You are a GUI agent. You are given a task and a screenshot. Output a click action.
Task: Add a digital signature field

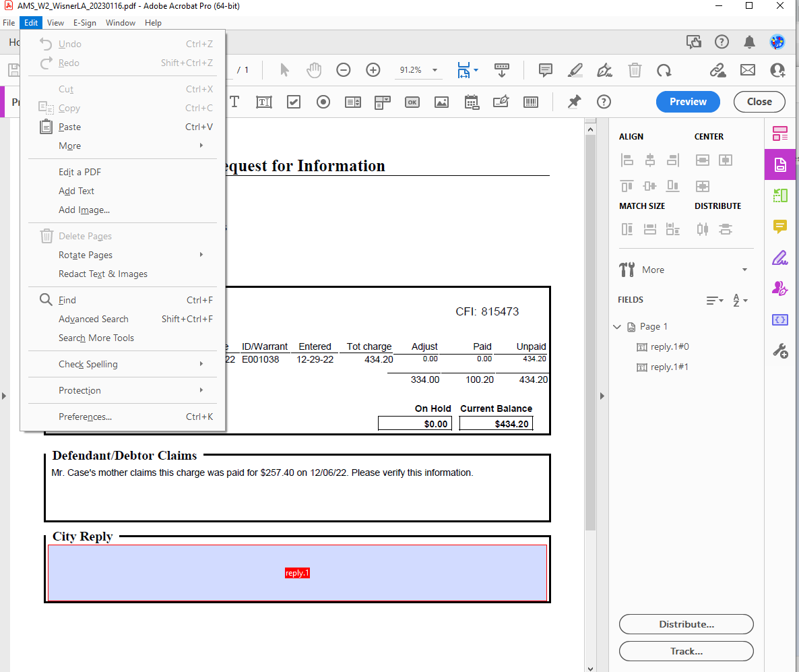tap(501, 102)
